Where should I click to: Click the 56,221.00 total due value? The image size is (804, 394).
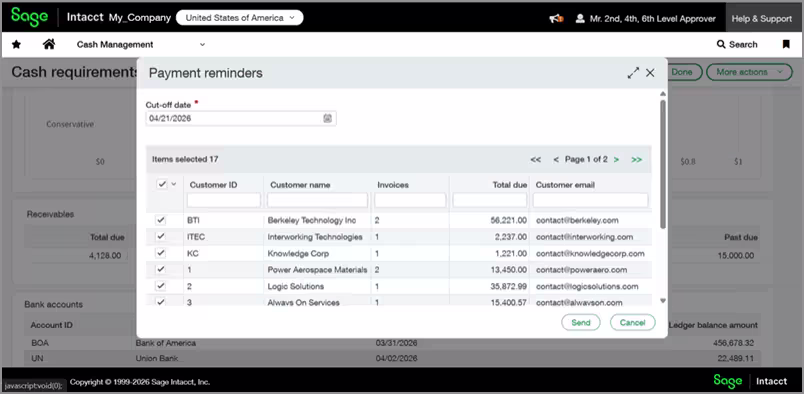(x=508, y=220)
